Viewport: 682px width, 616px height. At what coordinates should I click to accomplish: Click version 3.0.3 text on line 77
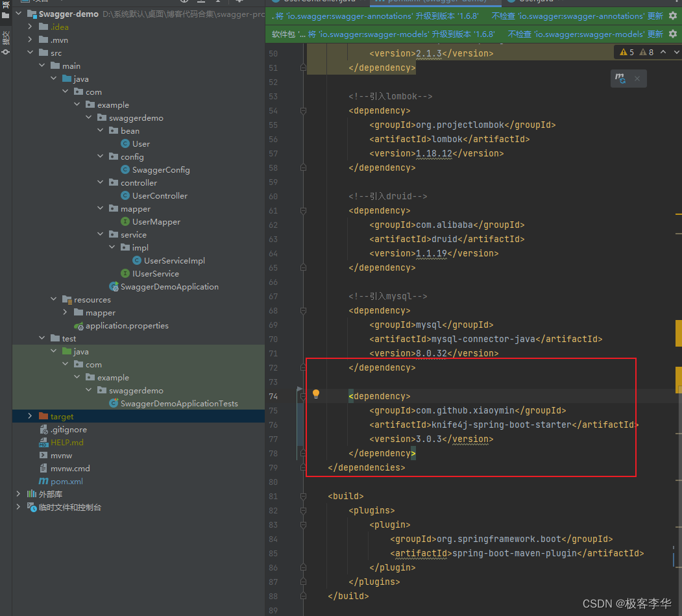point(429,439)
